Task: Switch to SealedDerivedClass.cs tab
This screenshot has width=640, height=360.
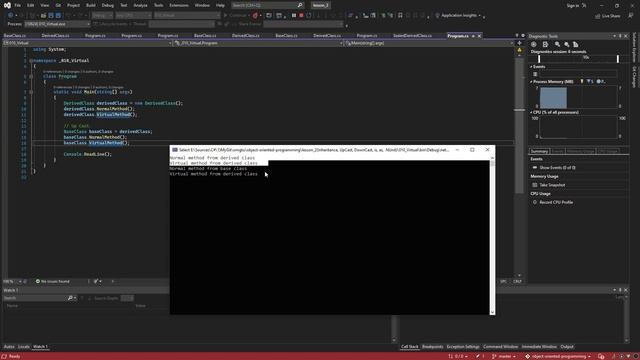Action: tap(412, 36)
